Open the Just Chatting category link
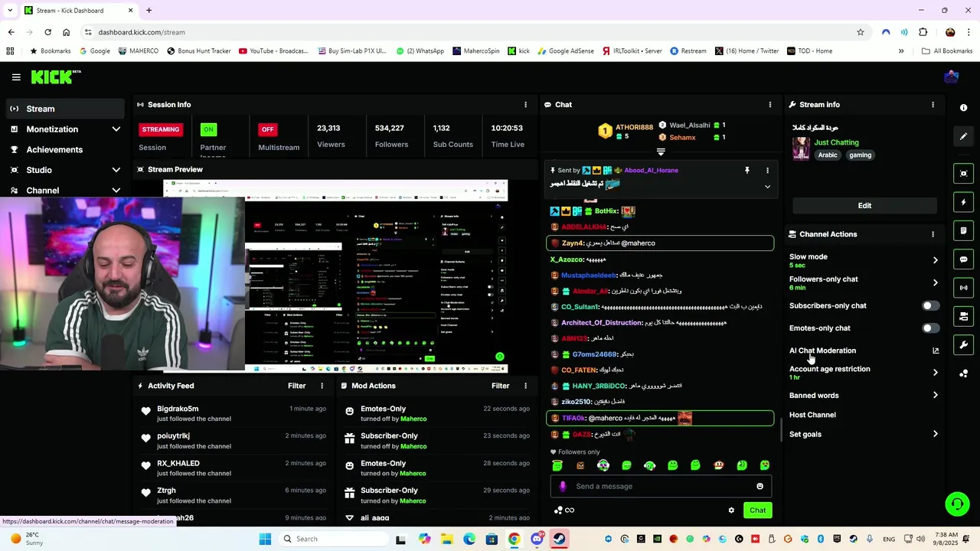 836,142
